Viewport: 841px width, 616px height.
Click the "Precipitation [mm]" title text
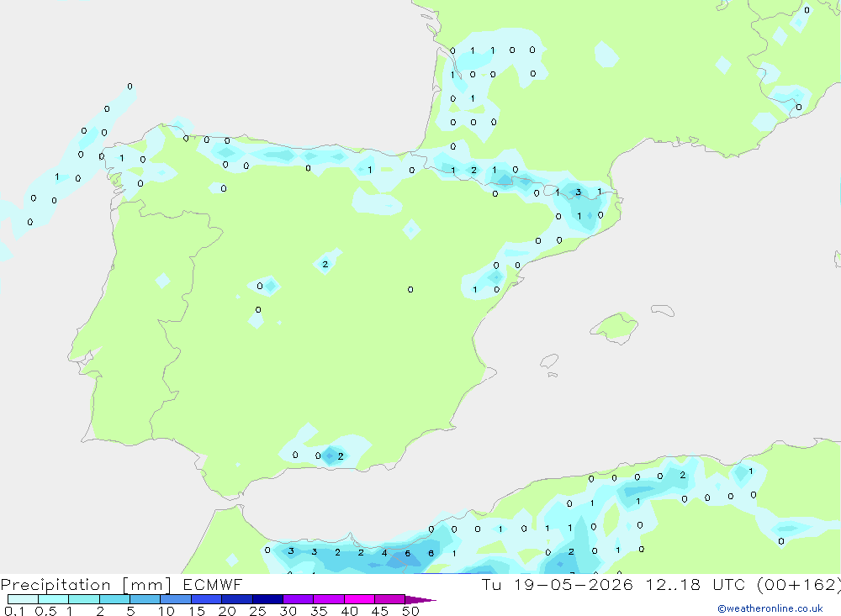(86, 585)
